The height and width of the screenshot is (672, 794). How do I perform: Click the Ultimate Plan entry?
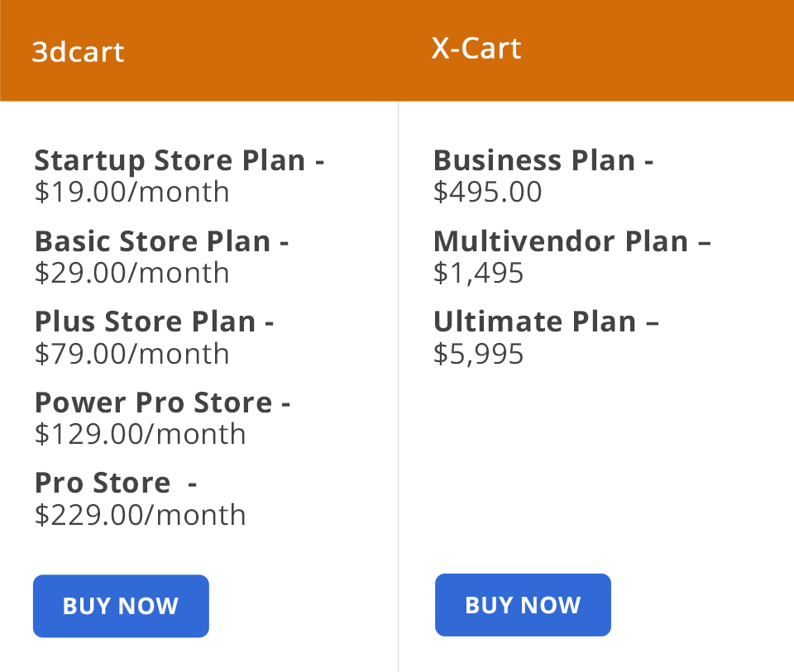point(547,322)
